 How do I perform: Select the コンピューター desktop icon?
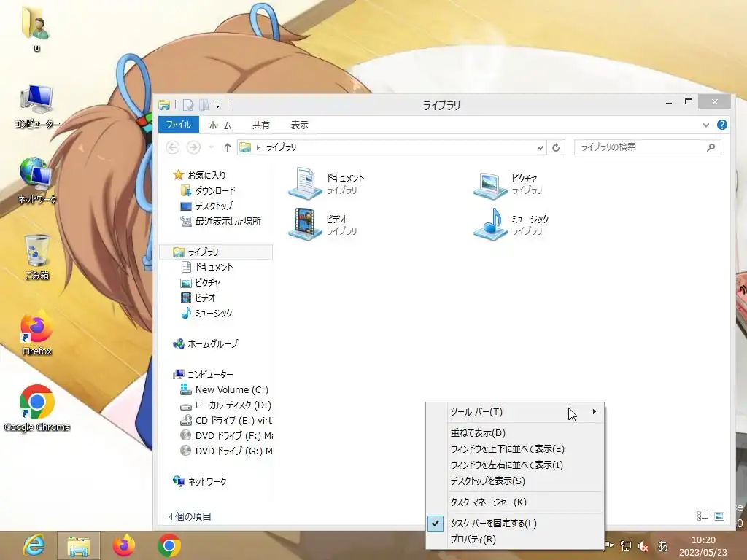pyautogui.click(x=36, y=106)
